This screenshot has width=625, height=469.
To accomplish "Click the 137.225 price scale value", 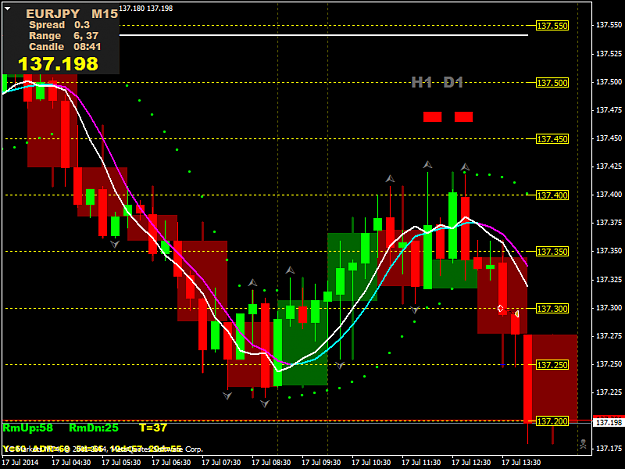I will (609, 392).
